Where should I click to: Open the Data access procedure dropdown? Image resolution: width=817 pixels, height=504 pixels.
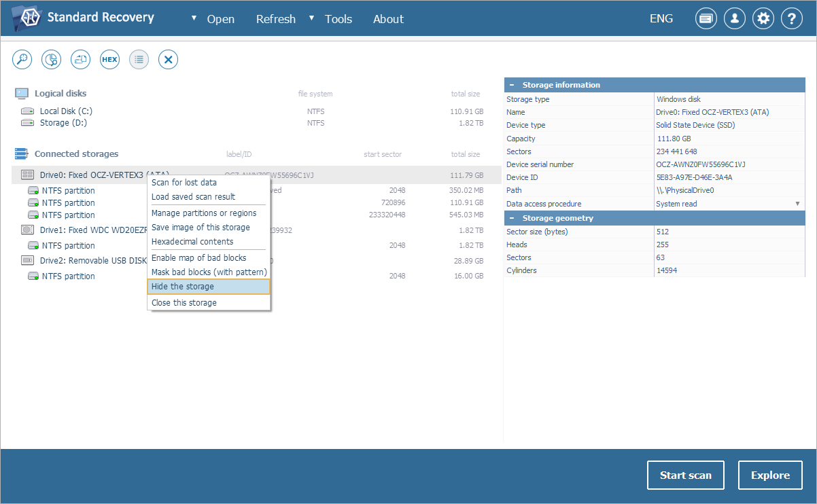pyautogui.click(x=797, y=204)
